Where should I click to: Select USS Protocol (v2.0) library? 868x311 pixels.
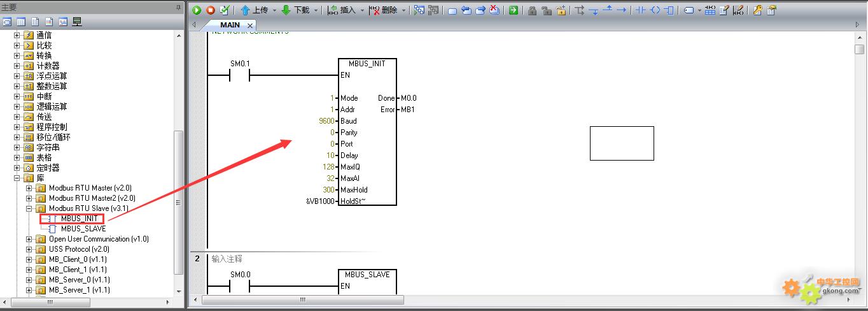click(79, 249)
